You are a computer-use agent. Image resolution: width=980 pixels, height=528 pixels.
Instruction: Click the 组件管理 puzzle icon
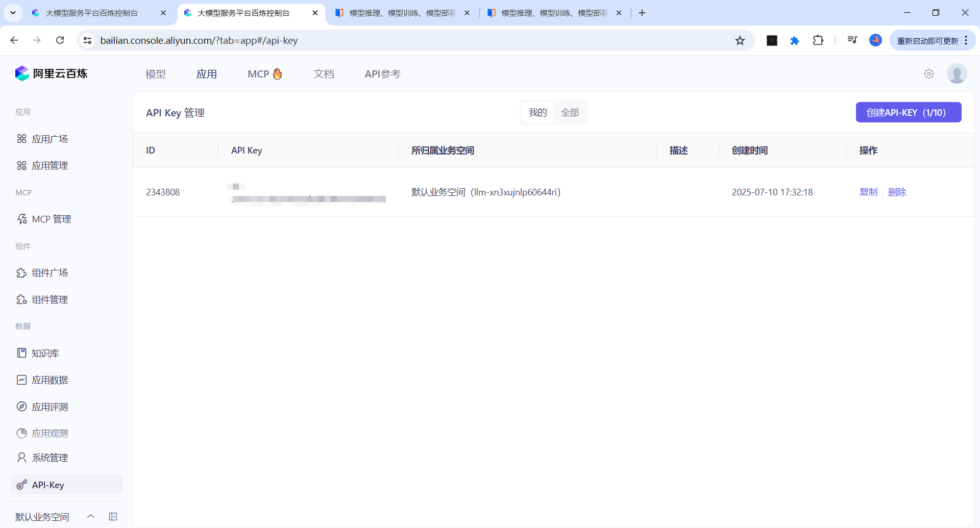(21, 299)
